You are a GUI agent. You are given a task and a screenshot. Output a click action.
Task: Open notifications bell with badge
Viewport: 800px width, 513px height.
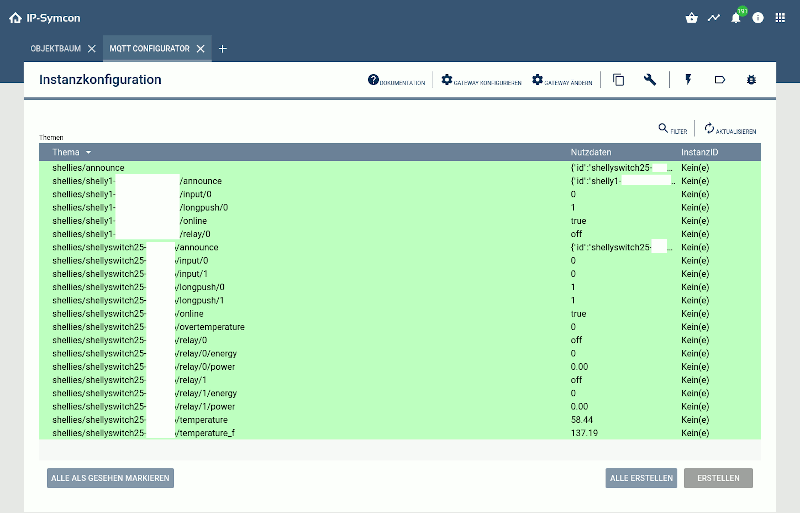tap(736, 18)
